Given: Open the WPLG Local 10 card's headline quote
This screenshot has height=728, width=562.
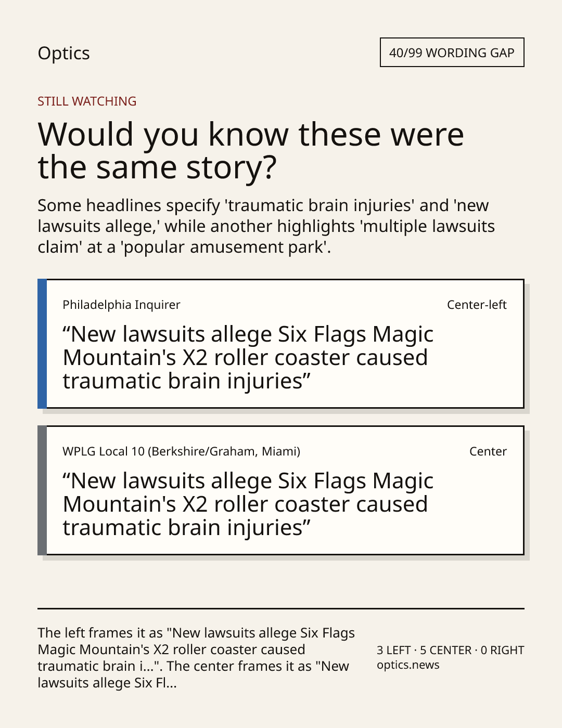Looking at the screenshot, I should coord(248,504).
